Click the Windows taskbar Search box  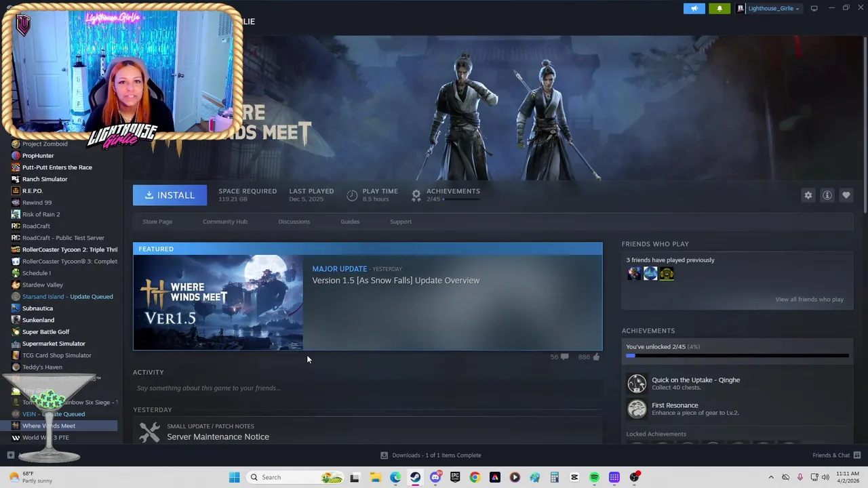pos(294,477)
